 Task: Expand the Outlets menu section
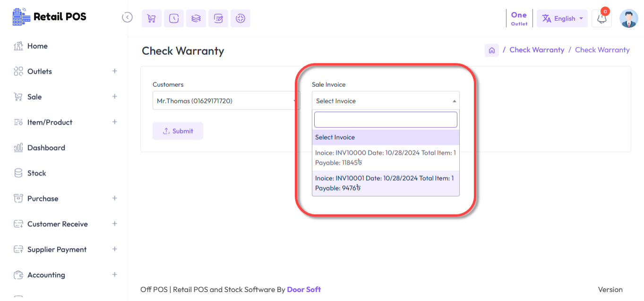[114, 71]
